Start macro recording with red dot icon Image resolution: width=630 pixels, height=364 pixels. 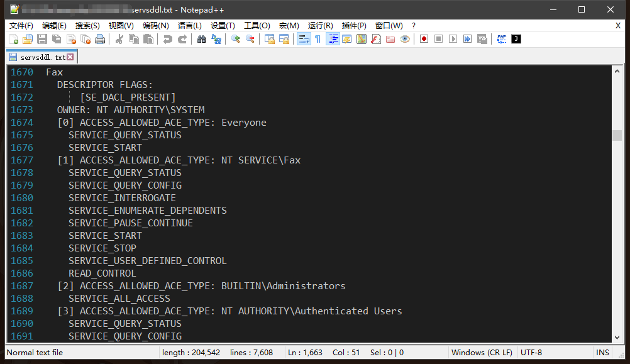point(424,39)
